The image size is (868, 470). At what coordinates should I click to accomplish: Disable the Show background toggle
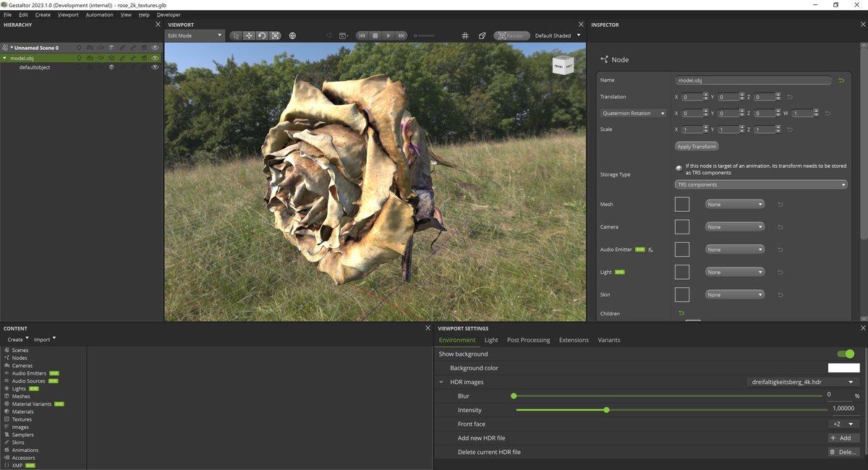coord(845,354)
